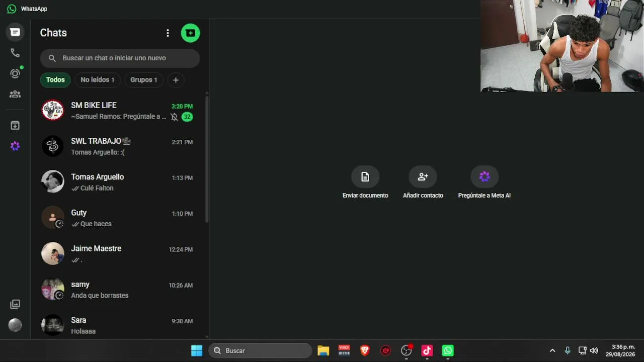
Task: Open the Calls section phone icon
Action: pos(15,53)
